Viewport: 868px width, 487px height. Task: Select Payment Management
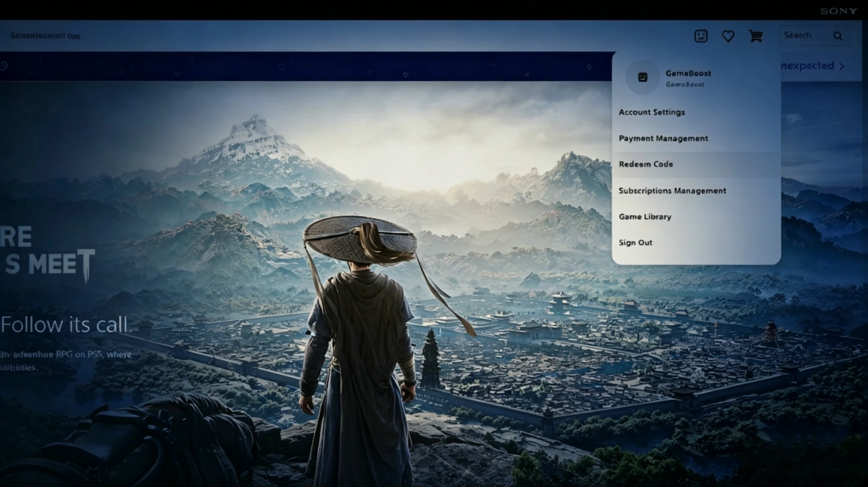[663, 139]
